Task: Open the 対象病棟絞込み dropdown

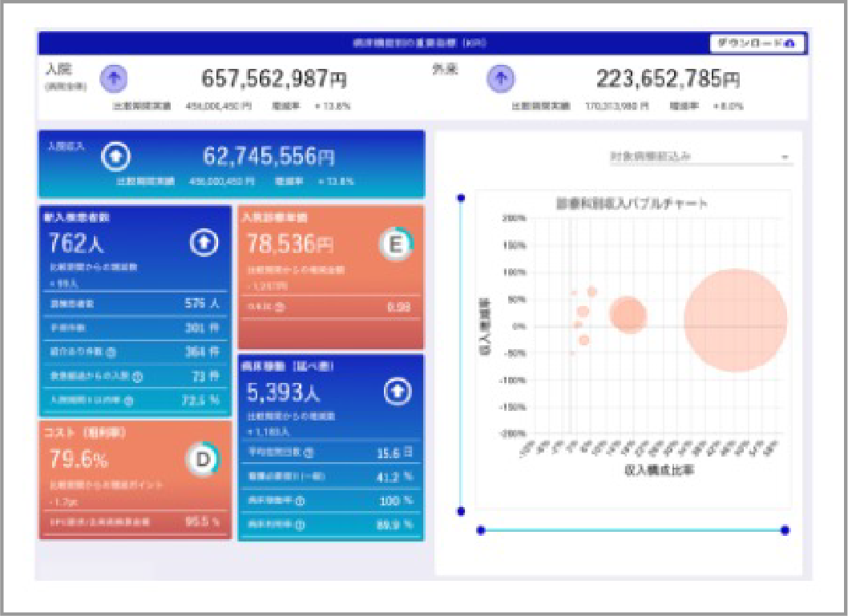Action: coord(701,157)
